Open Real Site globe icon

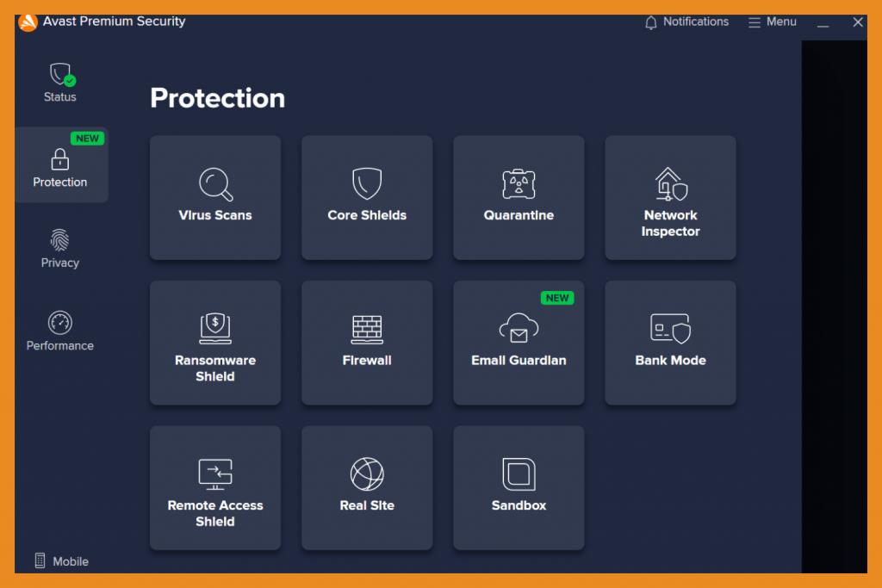367,473
